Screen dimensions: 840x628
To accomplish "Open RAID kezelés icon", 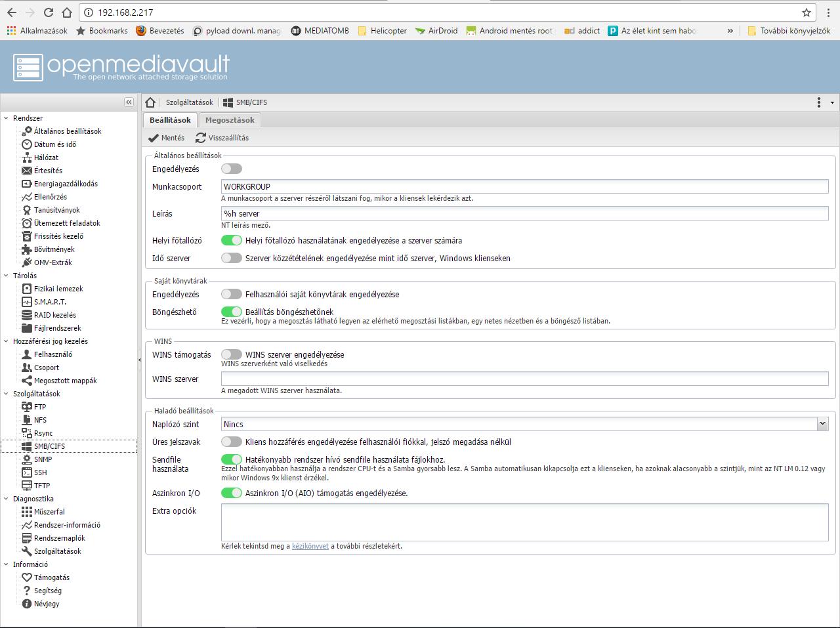I will [27, 315].
